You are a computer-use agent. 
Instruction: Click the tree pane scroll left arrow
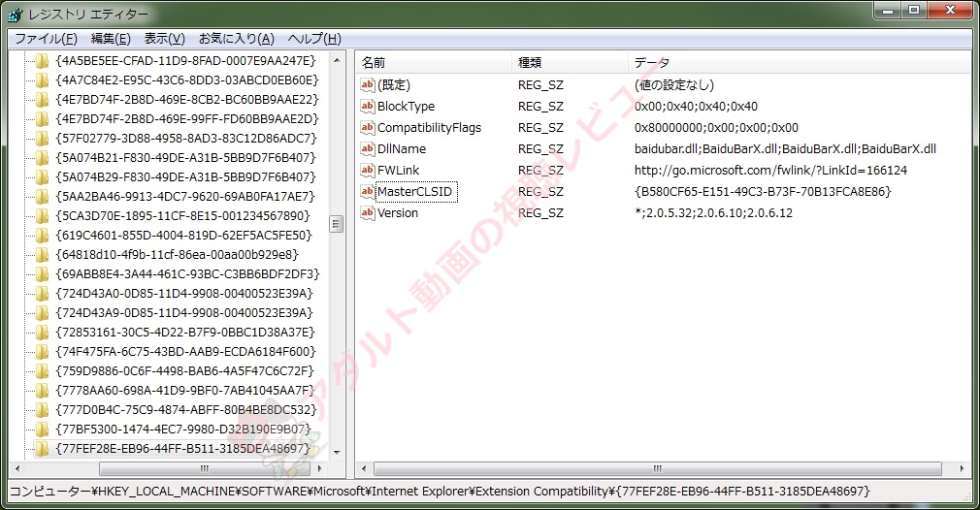(x=16, y=468)
